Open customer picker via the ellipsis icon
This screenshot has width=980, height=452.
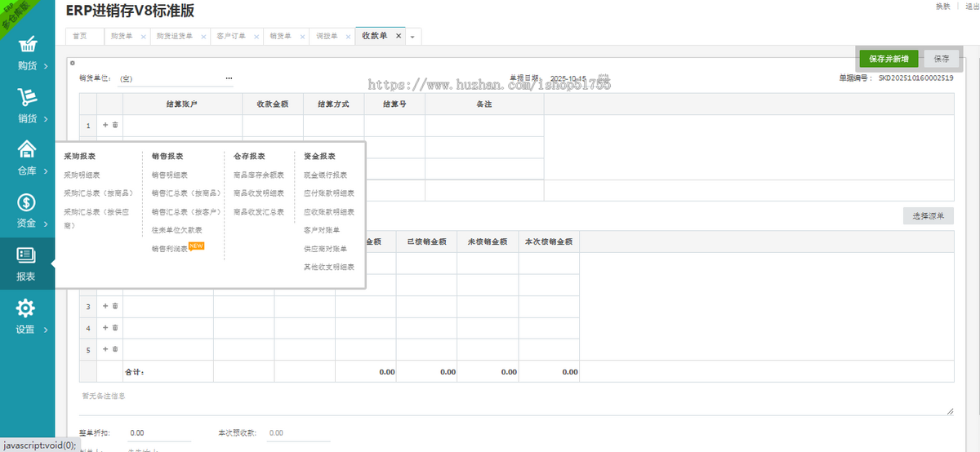[229, 78]
